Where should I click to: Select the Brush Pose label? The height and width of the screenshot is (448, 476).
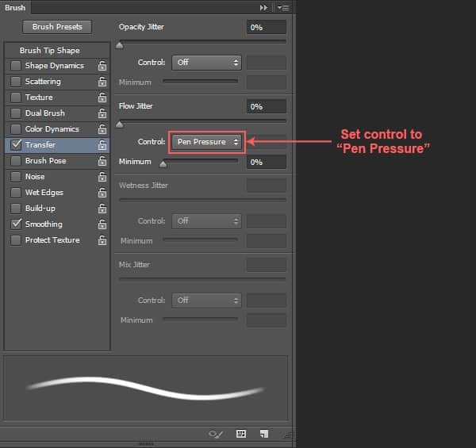[45, 160]
